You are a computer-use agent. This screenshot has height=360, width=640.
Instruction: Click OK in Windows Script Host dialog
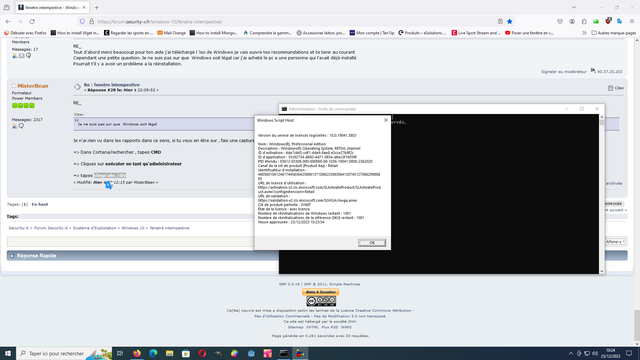point(372,242)
